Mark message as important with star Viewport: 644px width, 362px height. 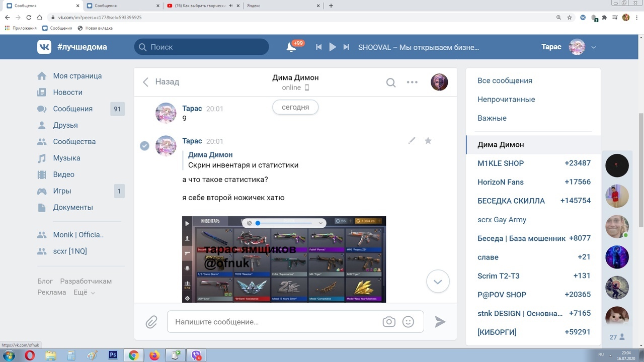coord(428,141)
